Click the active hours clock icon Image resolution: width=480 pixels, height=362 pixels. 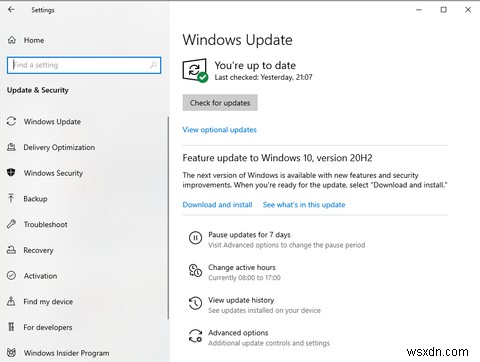pyautogui.click(x=195, y=270)
